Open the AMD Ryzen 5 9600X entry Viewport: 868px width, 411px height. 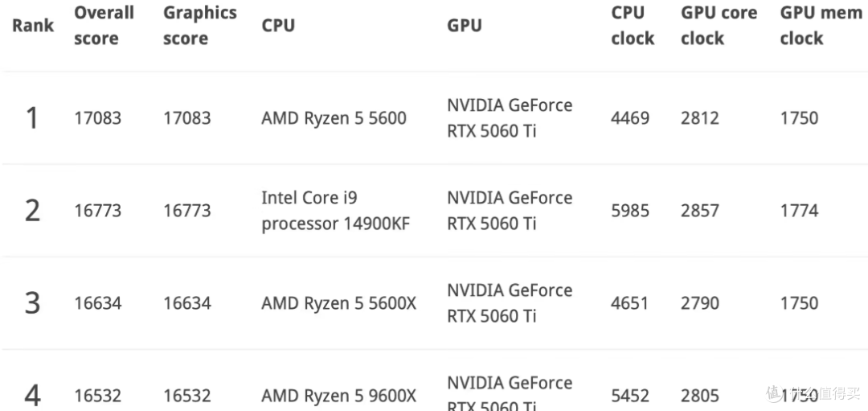pyautogui.click(x=338, y=396)
